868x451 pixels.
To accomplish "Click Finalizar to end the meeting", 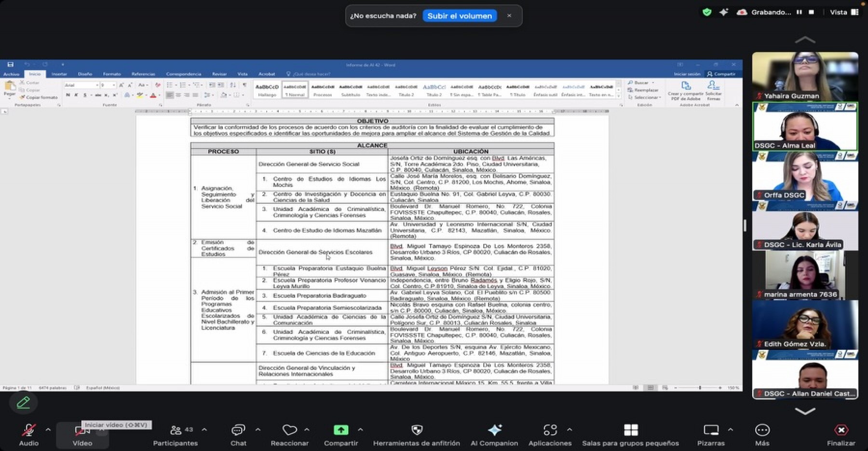I will tap(841, 430).
